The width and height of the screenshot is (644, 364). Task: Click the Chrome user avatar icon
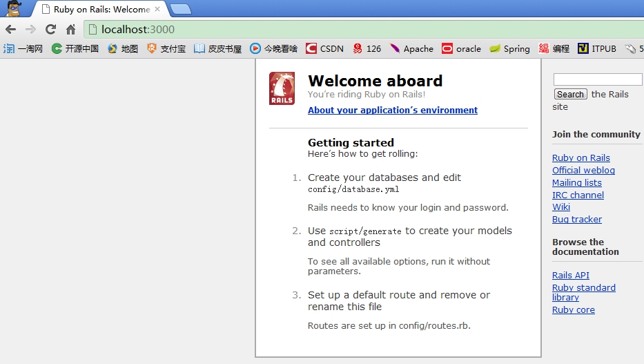(14, 8)
